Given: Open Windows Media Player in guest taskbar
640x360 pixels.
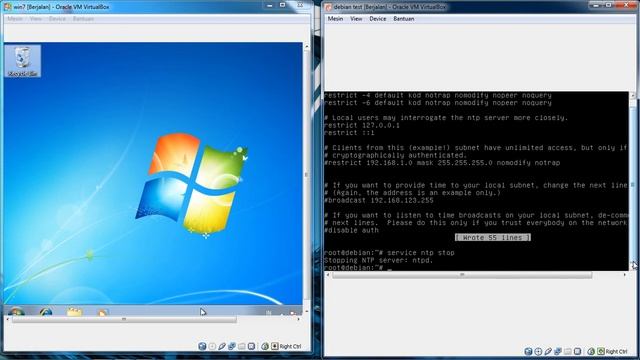Looking at the screenshot, I should point(102,312).
